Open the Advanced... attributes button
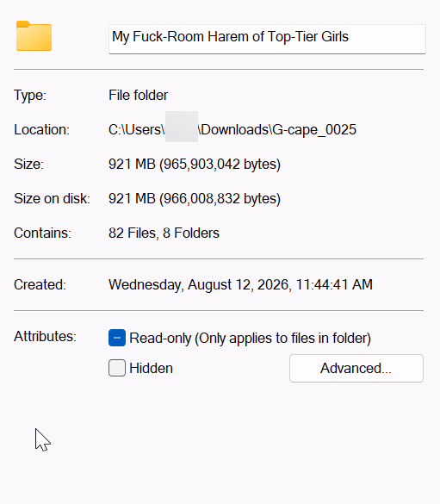The image size is (440, 504). [x=356, y=369]
